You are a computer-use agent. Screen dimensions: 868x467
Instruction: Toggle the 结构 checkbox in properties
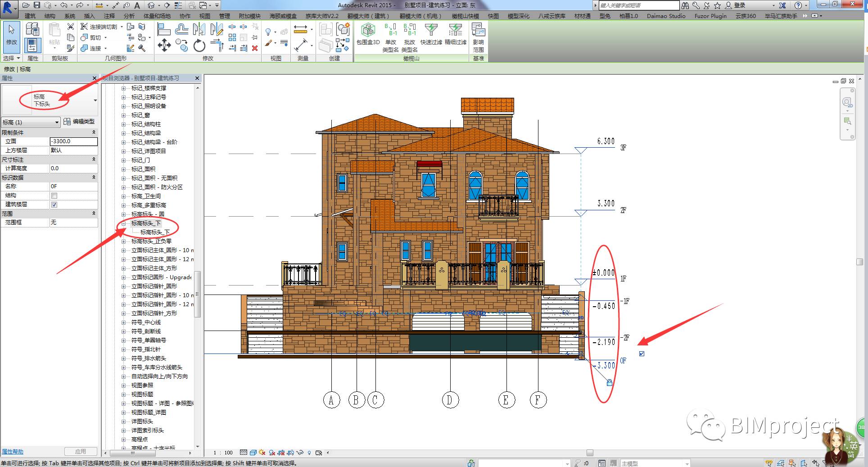(x=54, y=195)
